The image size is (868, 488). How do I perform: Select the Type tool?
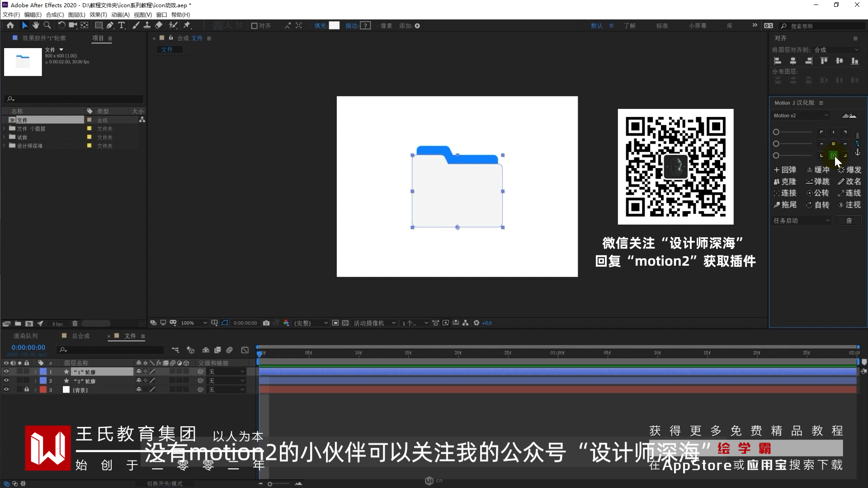point(121,26)
